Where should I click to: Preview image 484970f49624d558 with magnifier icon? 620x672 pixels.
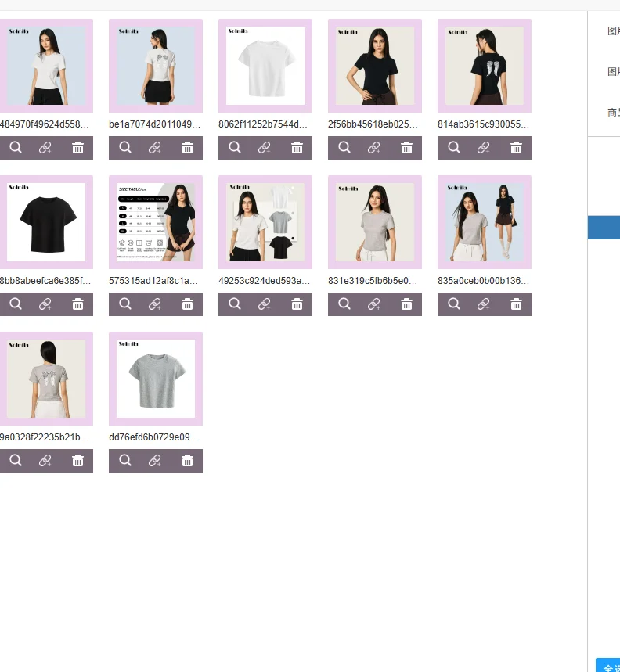click(x=16, y=147)
